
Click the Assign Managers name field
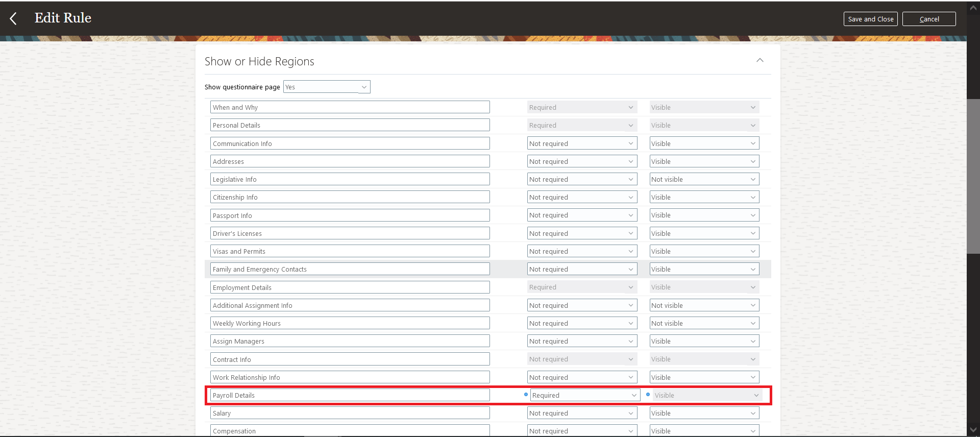[x=350, y=341]
